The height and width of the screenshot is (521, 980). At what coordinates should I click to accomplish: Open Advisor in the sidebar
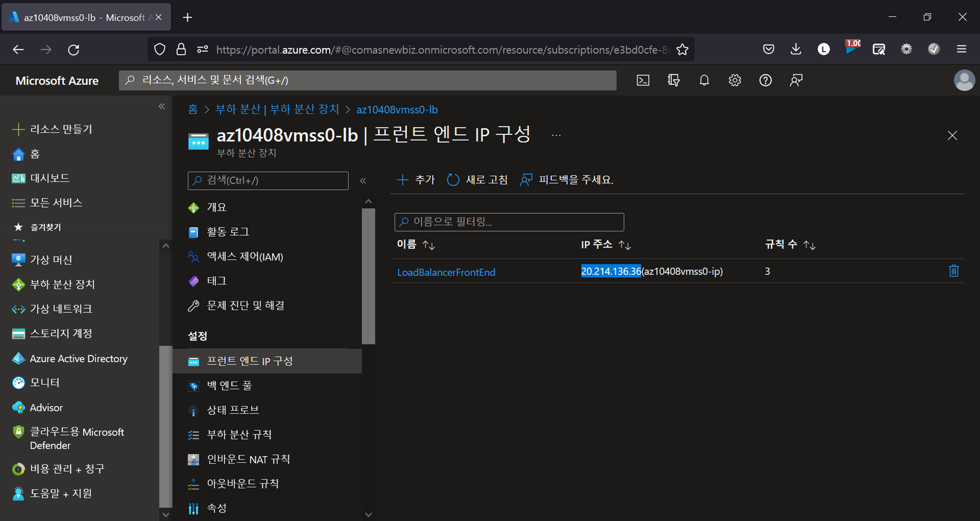coord(37,407)
